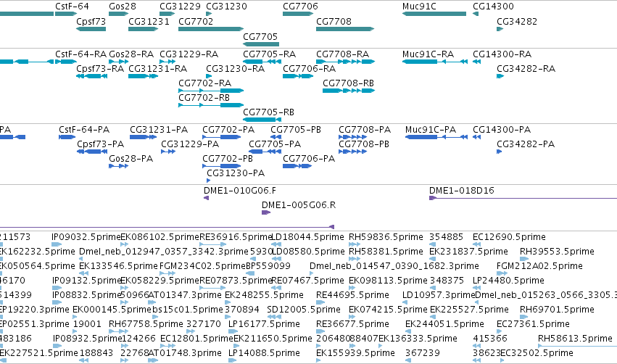Click the CG31231-RA transcript

tap(144, 76)
